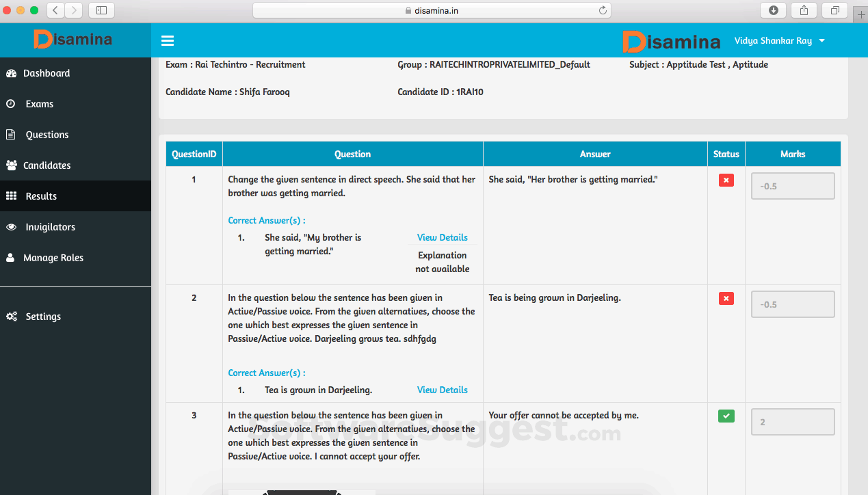View Details for question 2's answer
This screenshot has width=868, height=495.
point(442,390)
